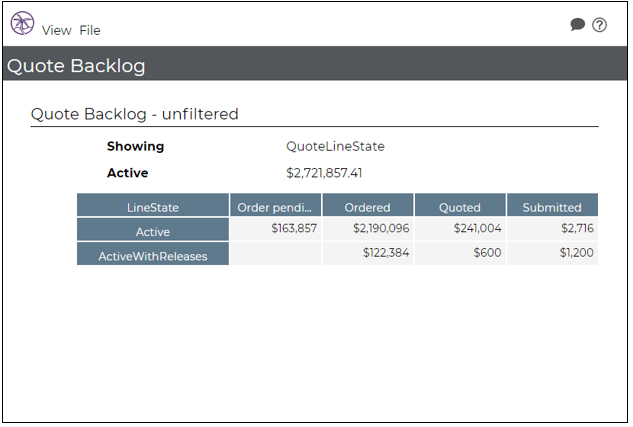
Task: Click the Order pendi... column header
Action: 275,205
